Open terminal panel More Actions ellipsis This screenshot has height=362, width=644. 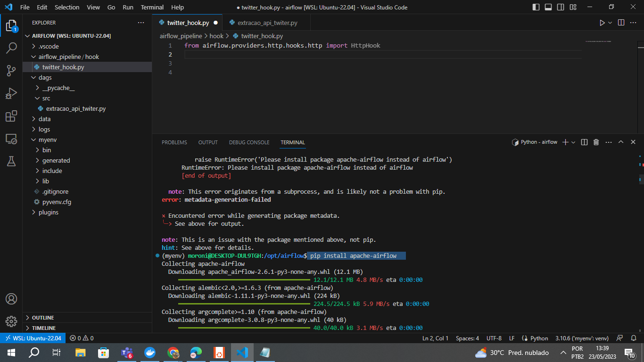coord(609,142)
